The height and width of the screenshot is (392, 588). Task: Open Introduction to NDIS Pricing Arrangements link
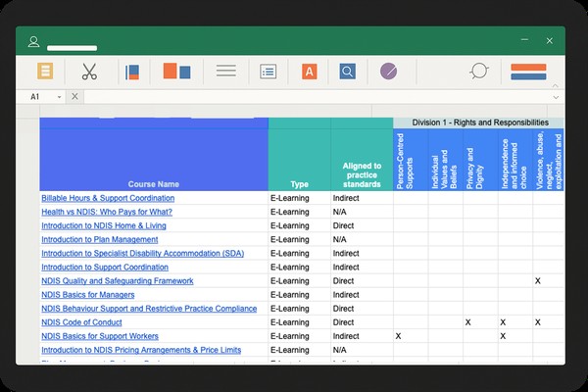(x=141, y=351)
